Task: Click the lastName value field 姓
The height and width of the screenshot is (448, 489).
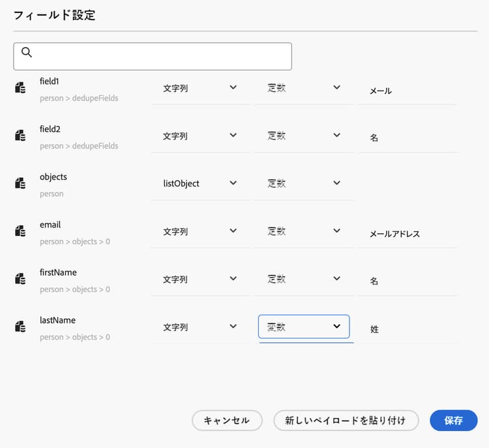Action: (x=407, y=329)
